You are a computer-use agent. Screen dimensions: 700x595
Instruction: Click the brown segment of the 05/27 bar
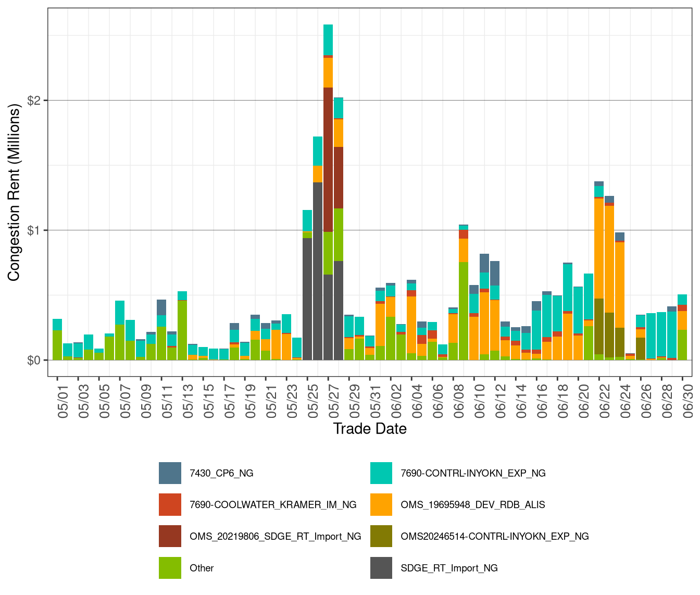tap(328, 159)
